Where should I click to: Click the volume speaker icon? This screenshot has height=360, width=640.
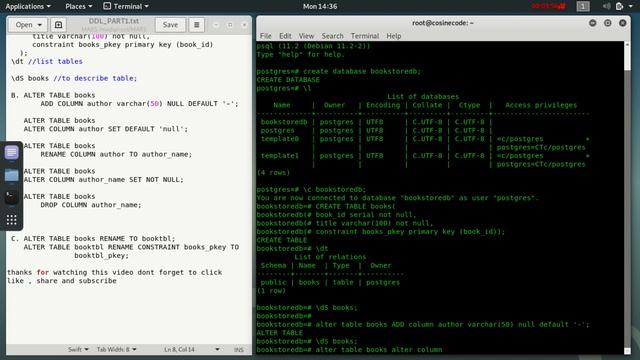[x=607, y=6]
